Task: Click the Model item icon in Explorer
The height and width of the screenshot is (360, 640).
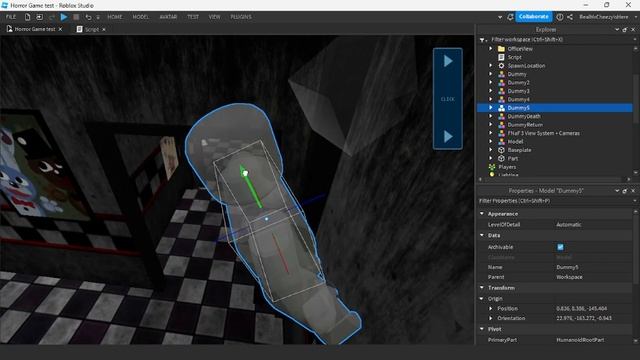Action: click(x=501, y=142)
